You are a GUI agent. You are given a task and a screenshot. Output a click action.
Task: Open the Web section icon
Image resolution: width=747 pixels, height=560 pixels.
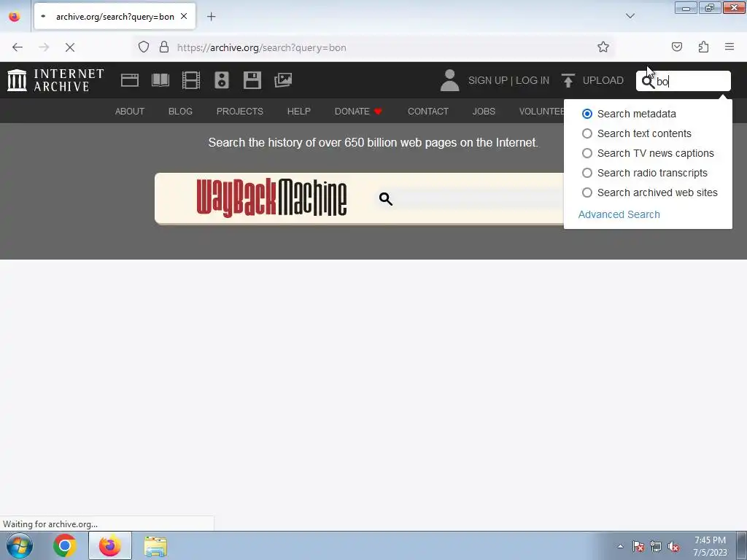click(x=130, y=80)
